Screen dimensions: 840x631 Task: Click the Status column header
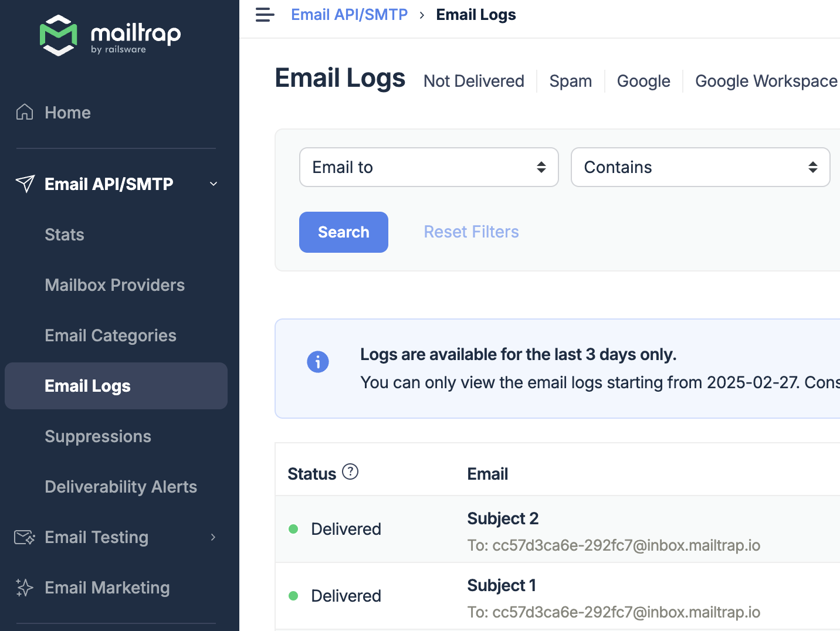(x=312, y=474)
